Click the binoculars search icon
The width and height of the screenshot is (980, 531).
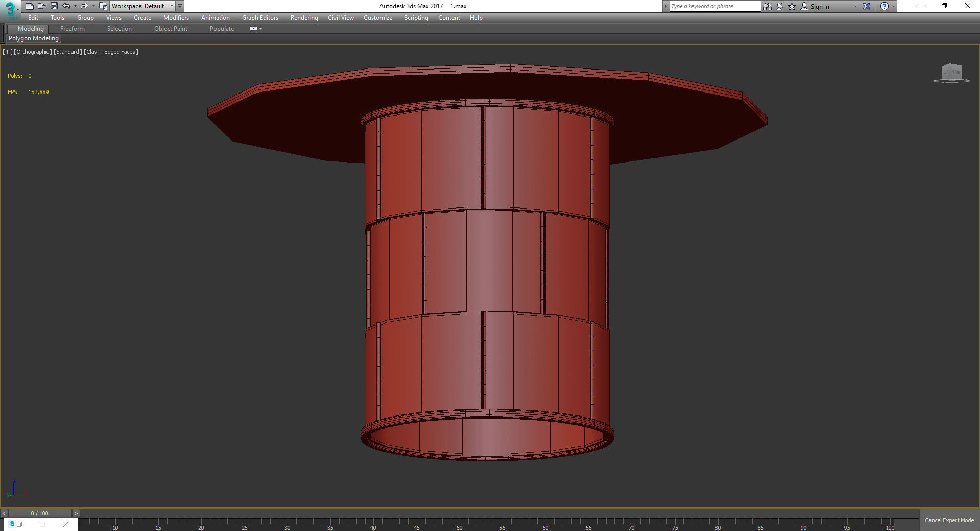[768, 6]
